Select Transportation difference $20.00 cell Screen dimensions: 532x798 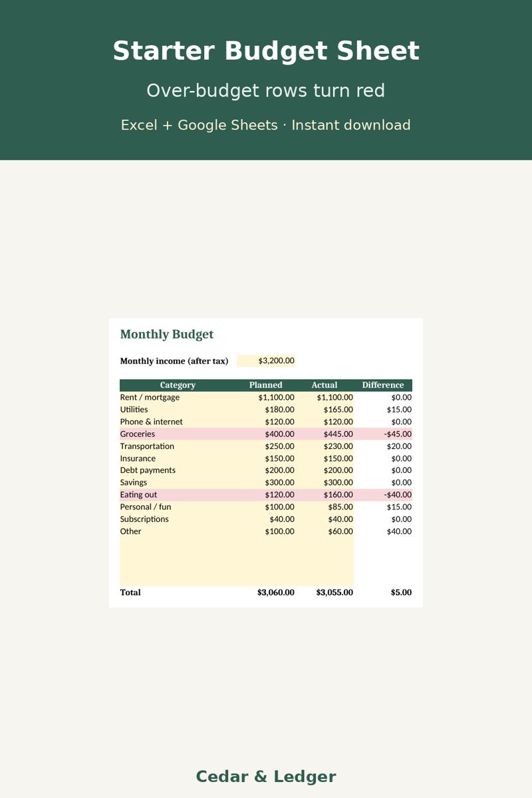coord(383,446)
